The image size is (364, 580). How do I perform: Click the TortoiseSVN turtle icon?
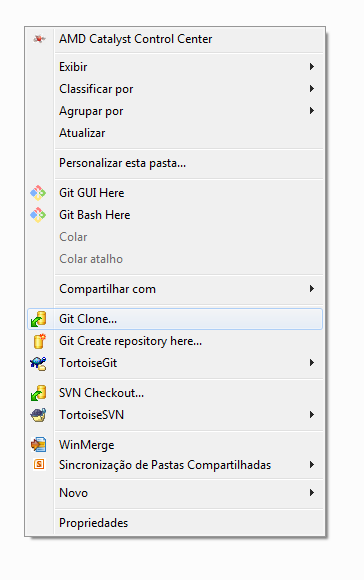coord(38,415)
